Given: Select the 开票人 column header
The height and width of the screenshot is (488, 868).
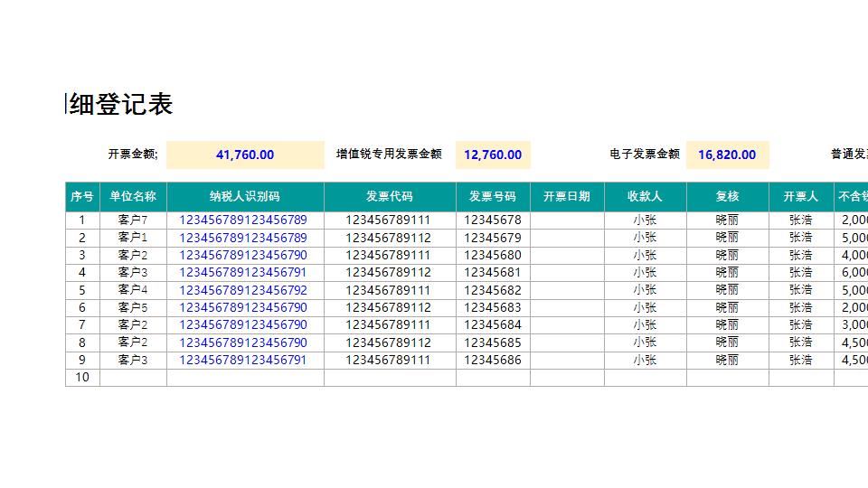Looking at the screenshot, I should tap(801, 197).
